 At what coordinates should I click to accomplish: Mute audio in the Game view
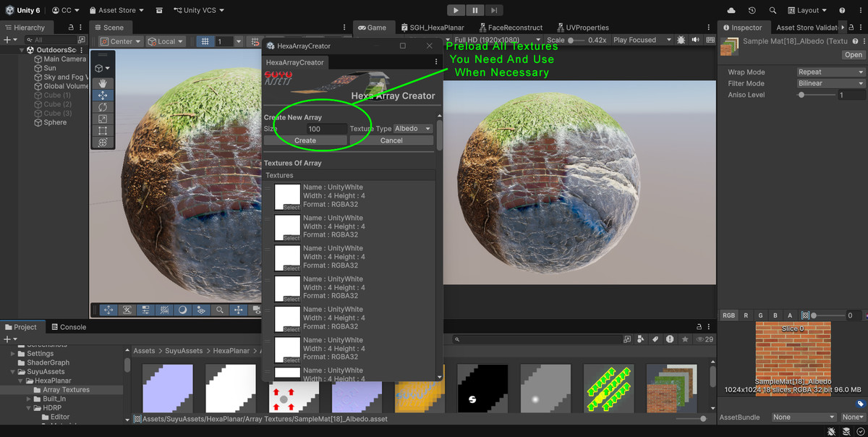(695, 40)
